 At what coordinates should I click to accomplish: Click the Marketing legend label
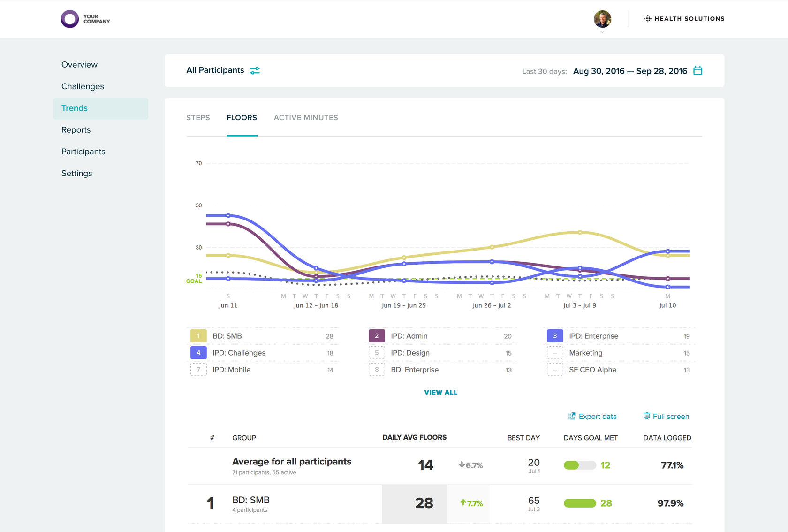point(585,353)
